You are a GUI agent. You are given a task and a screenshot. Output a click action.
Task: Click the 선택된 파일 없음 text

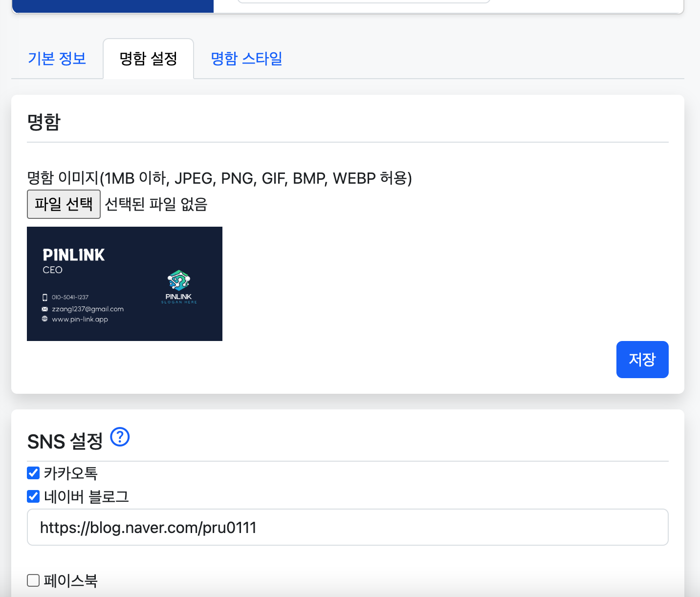[x=156, y=204]
